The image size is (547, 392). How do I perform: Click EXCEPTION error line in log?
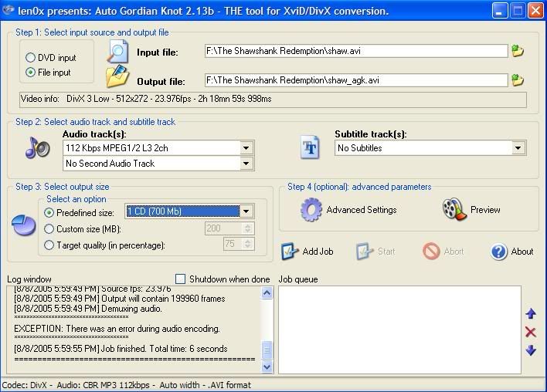[x=117, y=329]
